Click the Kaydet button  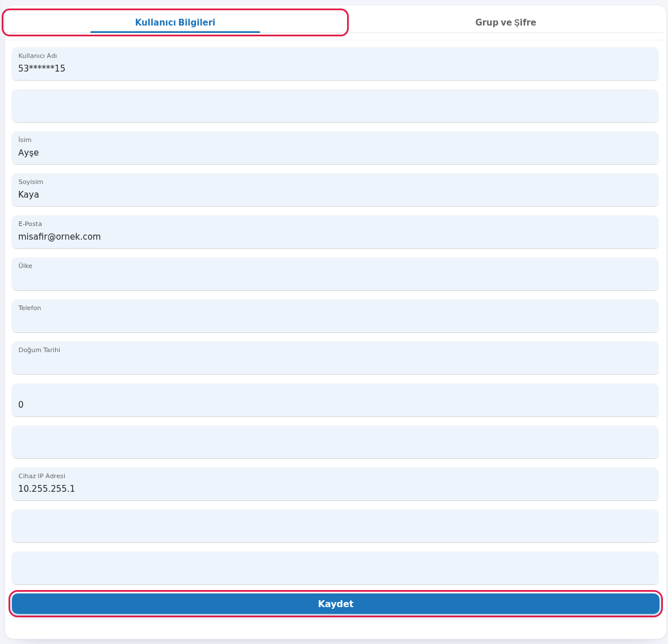335,604
